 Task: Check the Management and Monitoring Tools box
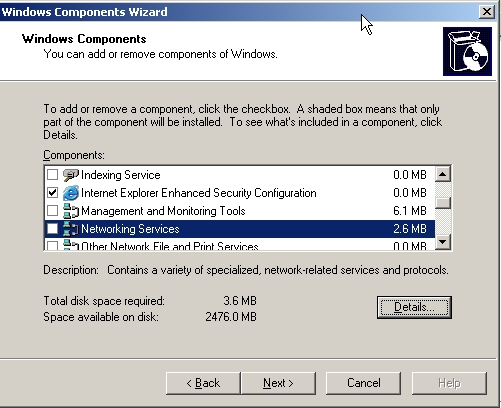(52, 211)
